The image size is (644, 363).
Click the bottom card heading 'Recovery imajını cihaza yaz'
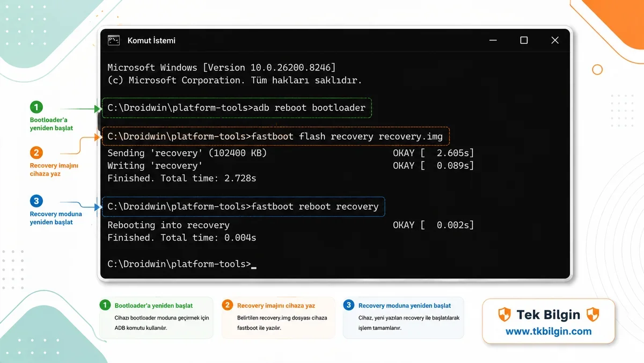276,306
